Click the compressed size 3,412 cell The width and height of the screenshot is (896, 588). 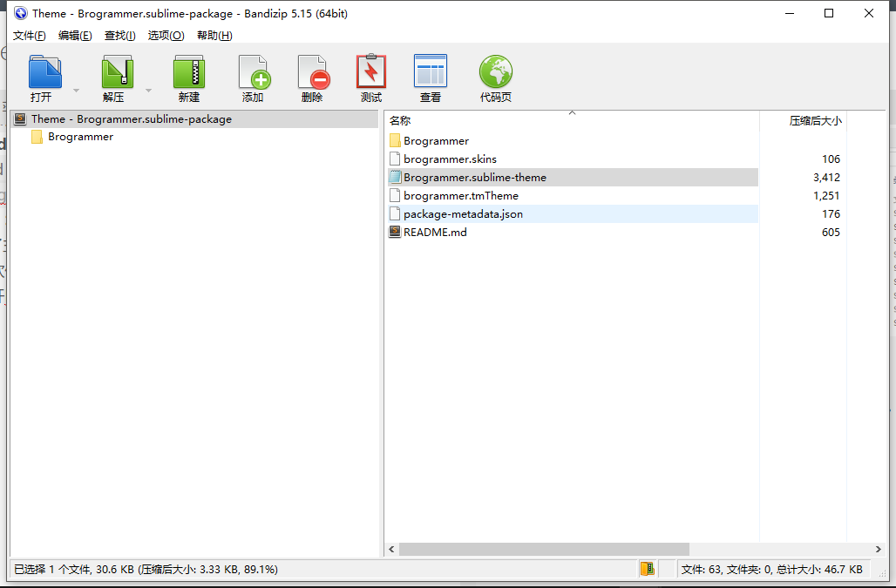[x=826, y=177]
